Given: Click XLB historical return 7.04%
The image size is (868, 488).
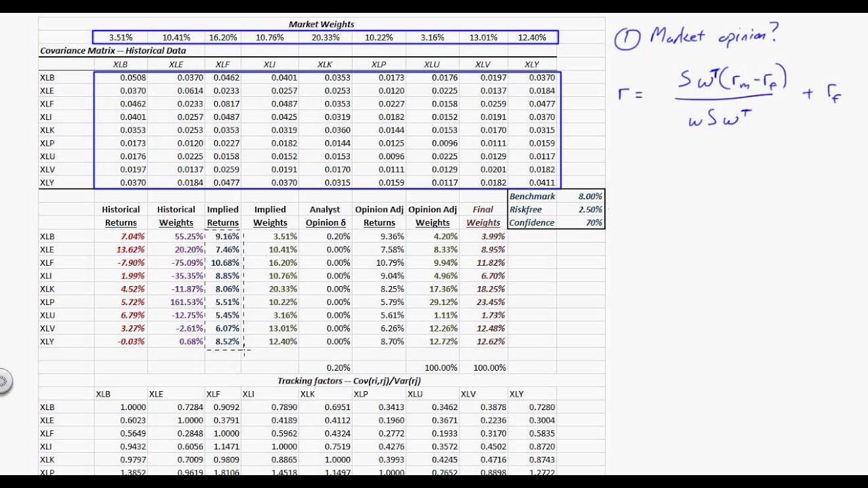Looking at the screenshot, I should (132, 236).
